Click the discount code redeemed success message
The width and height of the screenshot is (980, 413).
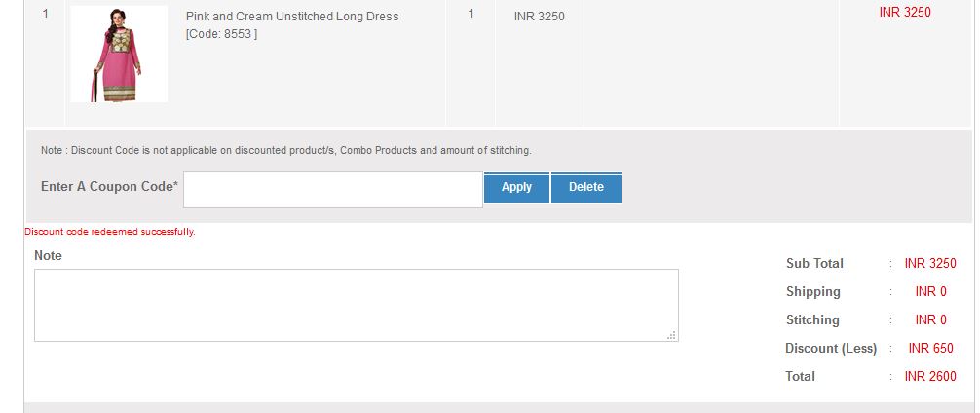coord(110,232)
